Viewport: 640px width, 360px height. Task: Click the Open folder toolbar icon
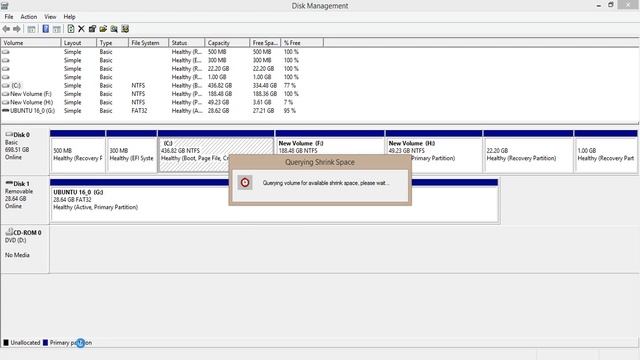[x=103, y=29]
